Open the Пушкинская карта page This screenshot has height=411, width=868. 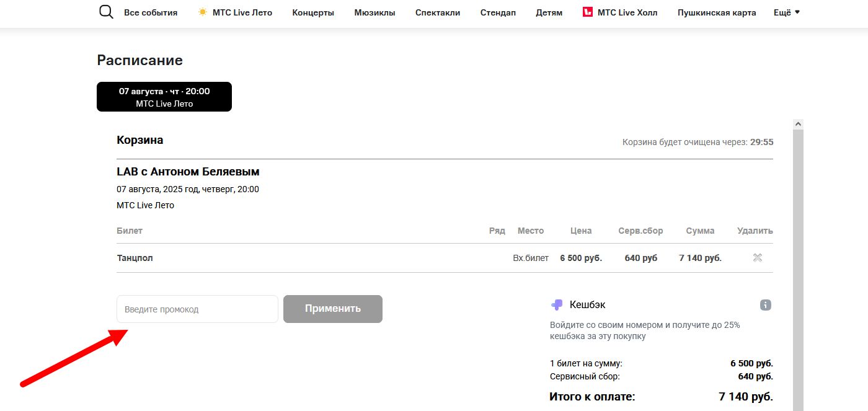pos(717,12)
